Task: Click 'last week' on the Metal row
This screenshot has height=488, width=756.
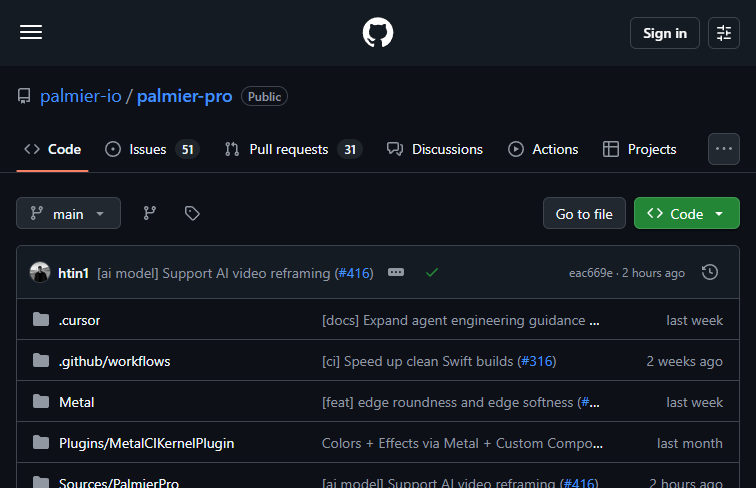Action: click(695, 403)
